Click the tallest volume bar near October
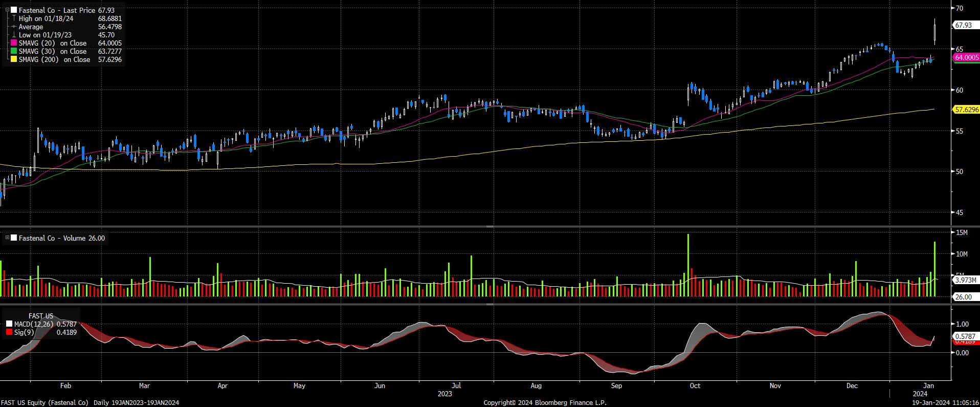Viewport: 980px width, 407px height. coord(688,265)
